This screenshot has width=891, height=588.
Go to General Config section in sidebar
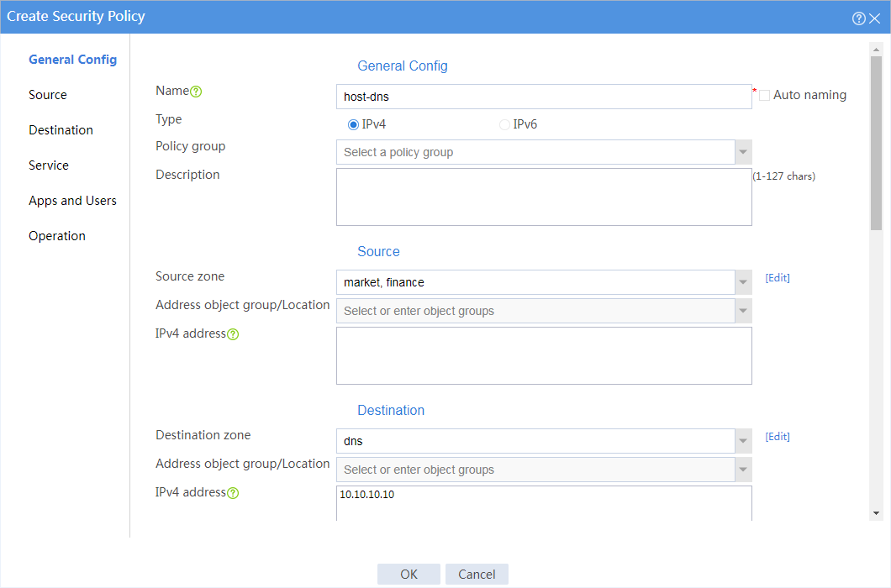73,60
